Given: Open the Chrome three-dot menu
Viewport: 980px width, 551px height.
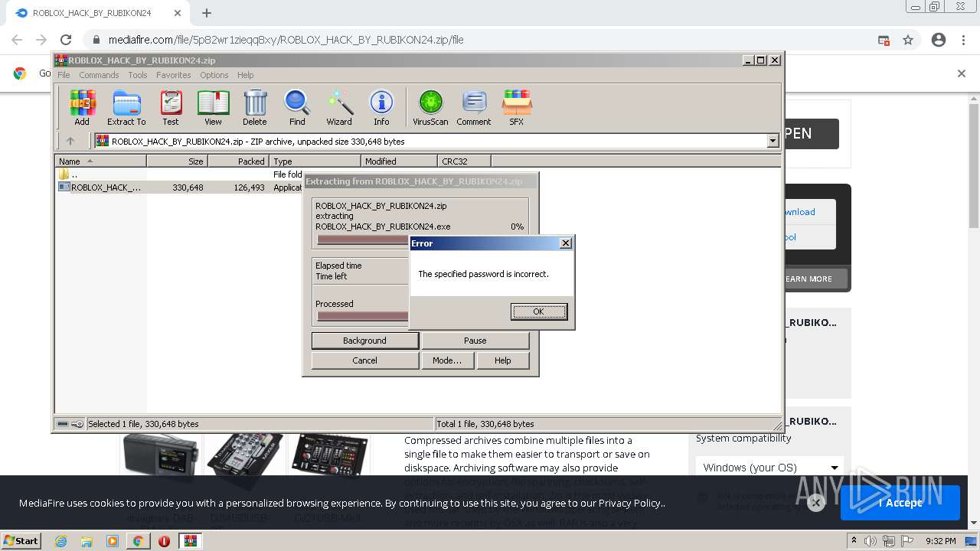Looking at the screenshot, I should (963, 40).
